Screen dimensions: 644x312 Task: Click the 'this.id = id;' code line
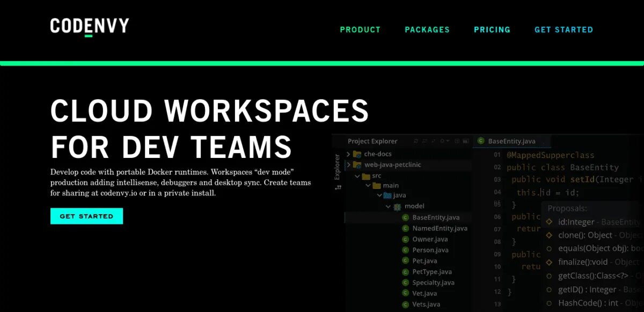point(548,192)
